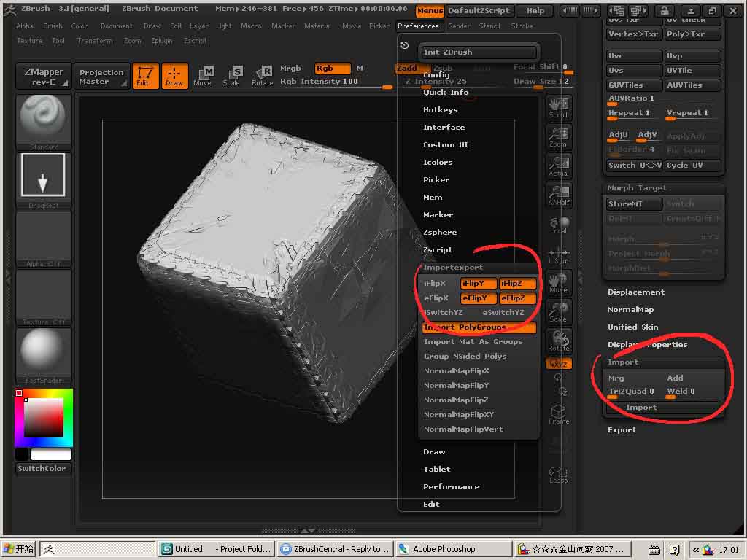
Task: Adjust the Tri2Quad slider
Action: [x=634, y=392]
